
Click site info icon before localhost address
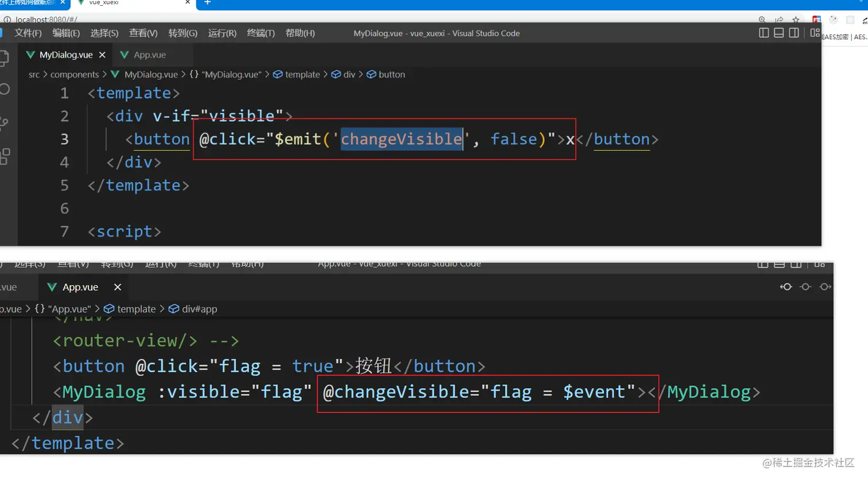point(7,20)
